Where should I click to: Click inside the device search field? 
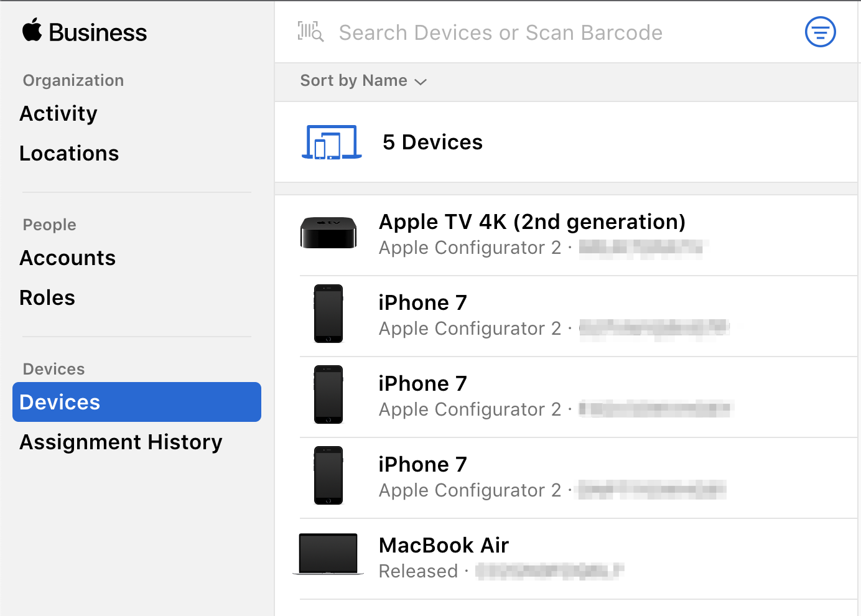point(500,32)
